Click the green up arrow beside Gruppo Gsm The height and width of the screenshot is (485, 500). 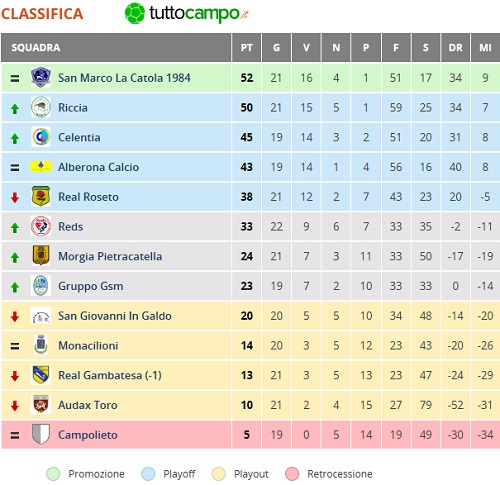coord(15,287)
